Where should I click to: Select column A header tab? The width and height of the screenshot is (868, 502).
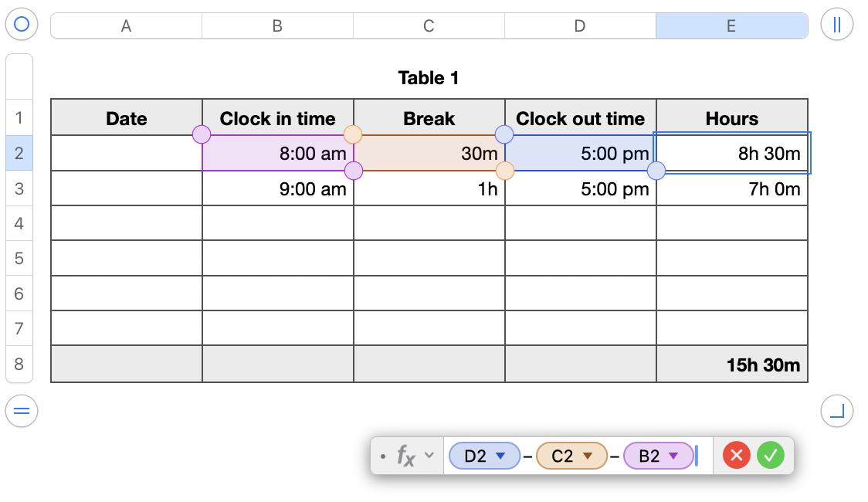coord(126,25)
